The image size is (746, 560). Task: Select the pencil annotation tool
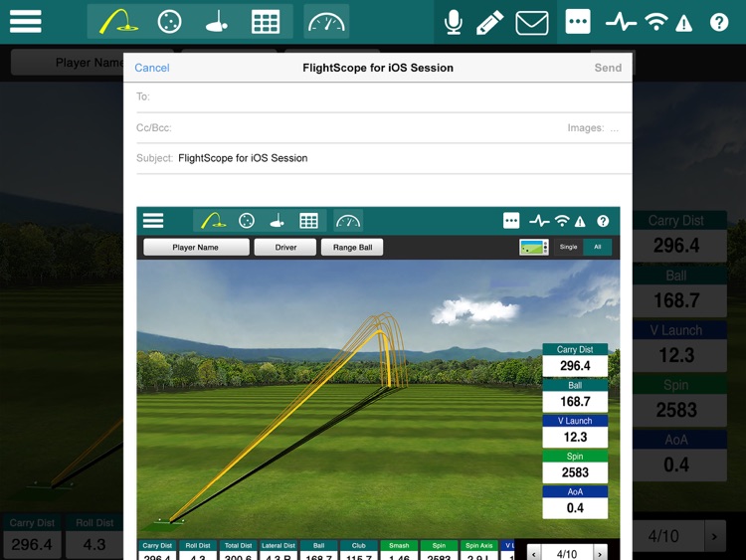489,22
